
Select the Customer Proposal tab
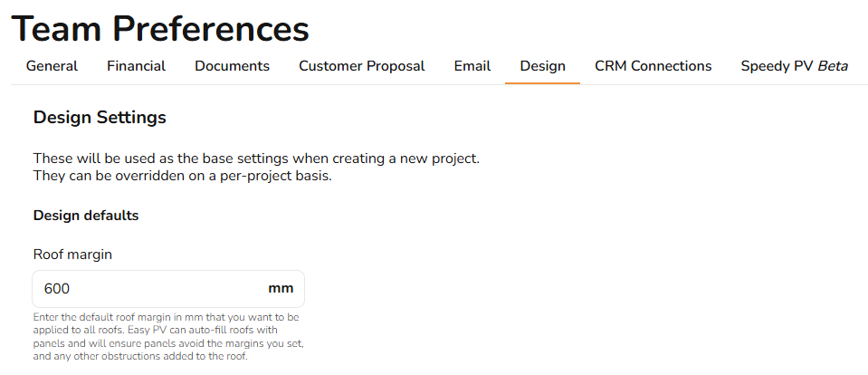362,66
